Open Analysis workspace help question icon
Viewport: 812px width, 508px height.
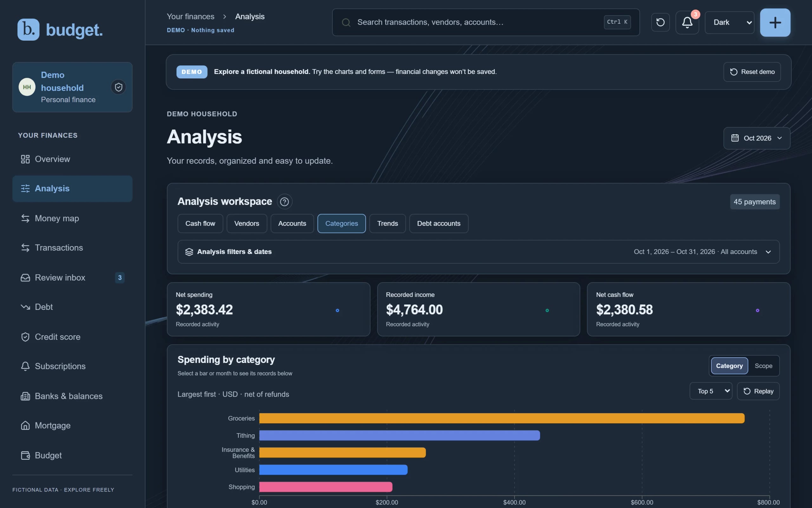(x=284, y=202)
